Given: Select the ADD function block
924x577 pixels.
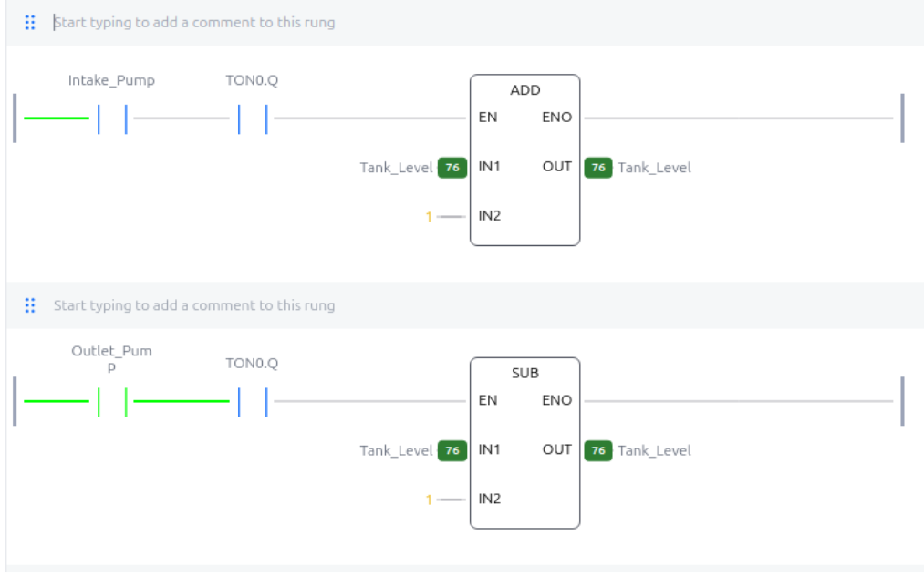Looking at the screenshot, I should tap(525, 160).
